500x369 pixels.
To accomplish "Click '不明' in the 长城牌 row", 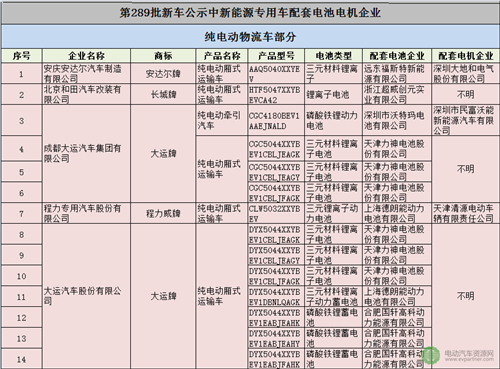I will [465, 94].
